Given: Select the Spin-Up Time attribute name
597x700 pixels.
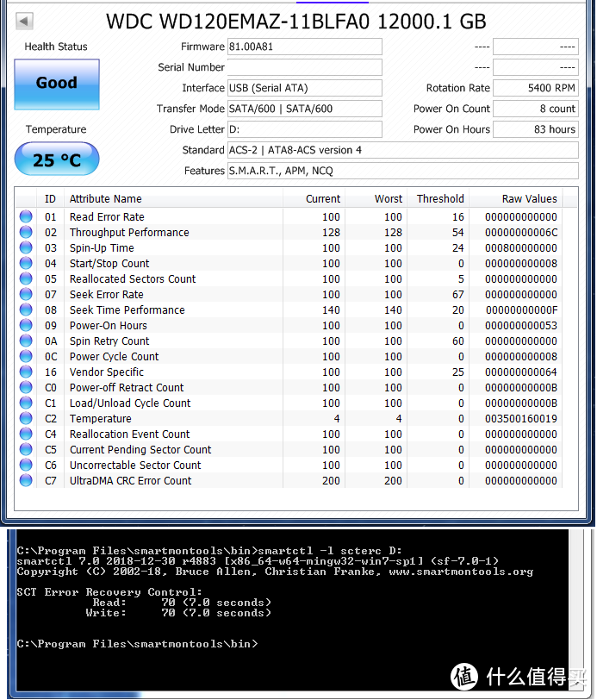Looking at the screenshot, I should coord(102,248).
